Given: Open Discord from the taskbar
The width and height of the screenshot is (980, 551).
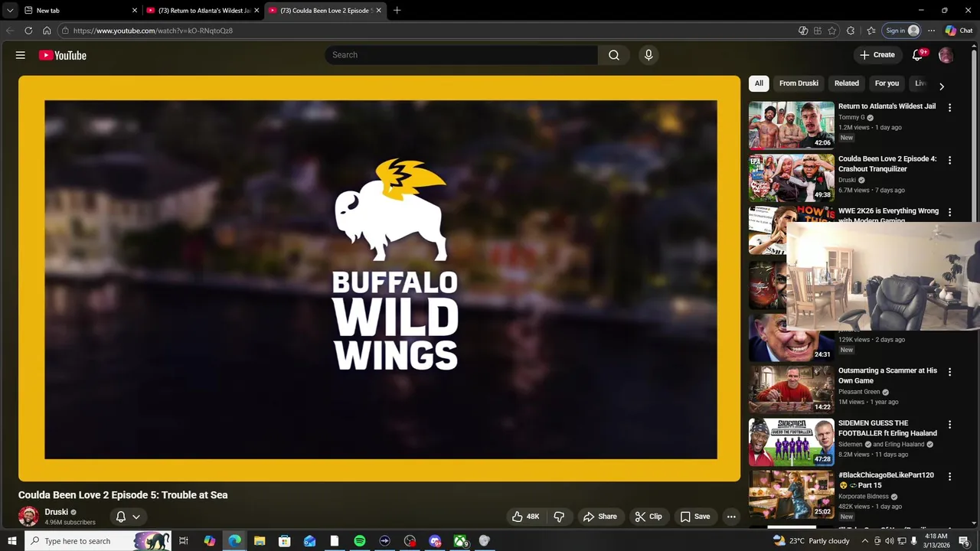Looking at the screenshot, I should click(x=435, y=541).
